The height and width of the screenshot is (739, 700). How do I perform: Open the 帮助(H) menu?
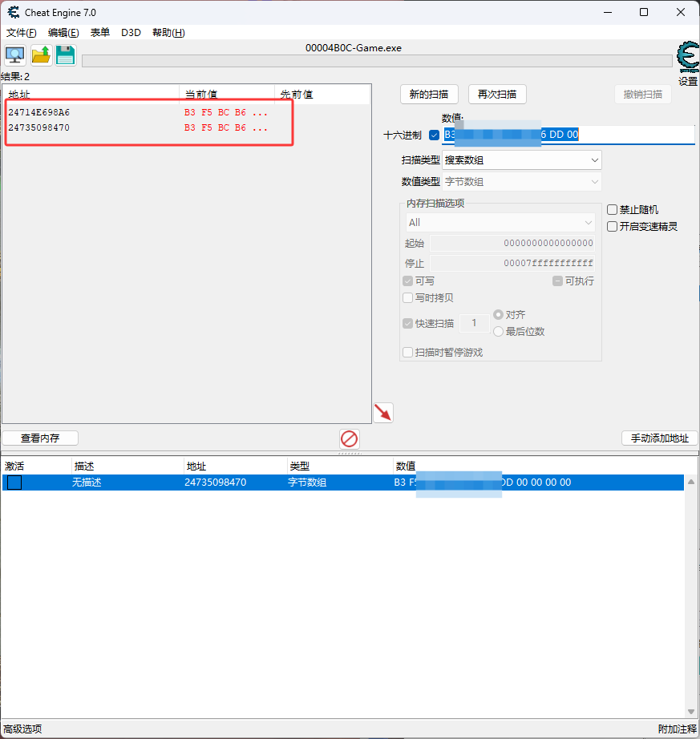(x=168, y=33)
